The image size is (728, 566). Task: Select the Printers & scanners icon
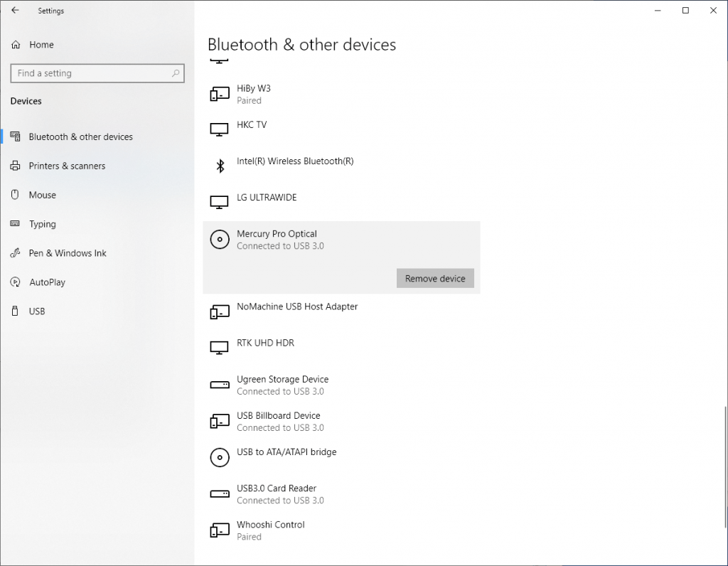[x=16, y=166]
